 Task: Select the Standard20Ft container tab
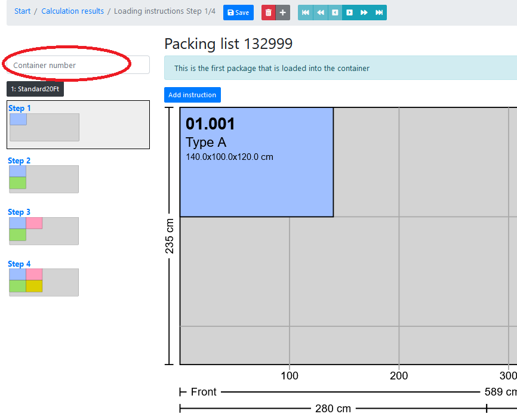click(x=35, y=88)
